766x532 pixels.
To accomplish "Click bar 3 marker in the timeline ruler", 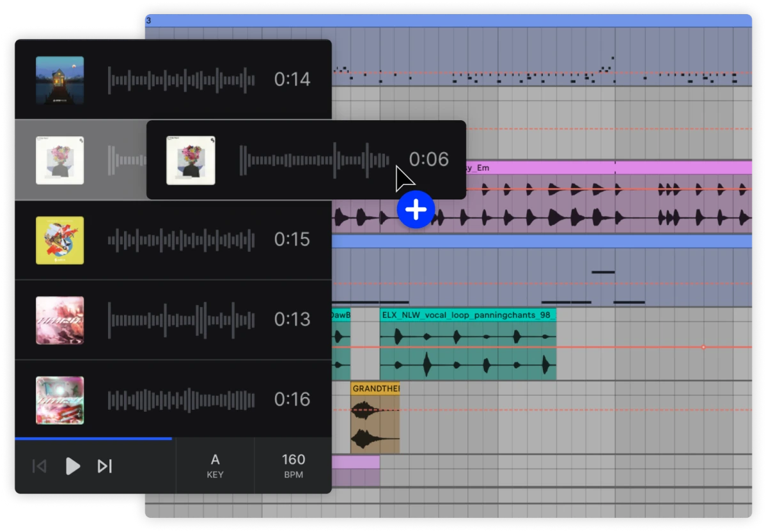I will (x=148, y=20).
